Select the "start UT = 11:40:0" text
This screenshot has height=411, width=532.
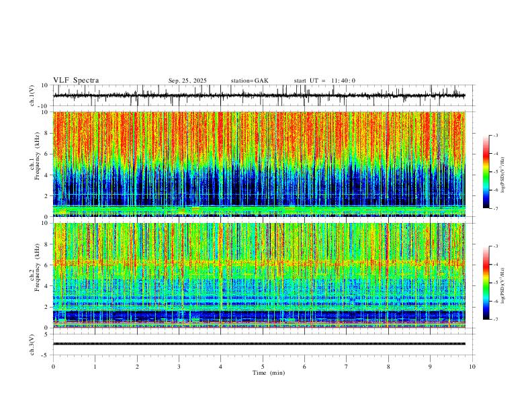click(324, 81)
